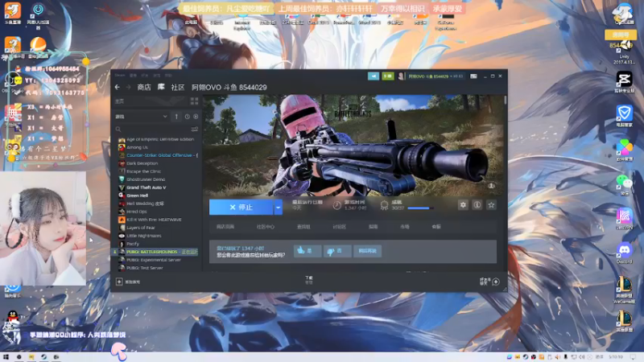
Task: Open the WeGame League of Legends desktop shortcut
Action: click(x=625, y=290)
